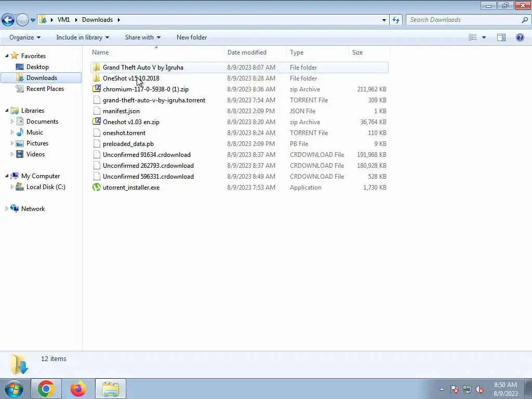Click Oneshot v1.03 en.zip archive icon
The width and height of the screenshot is (532, 399).
point(96,122)
